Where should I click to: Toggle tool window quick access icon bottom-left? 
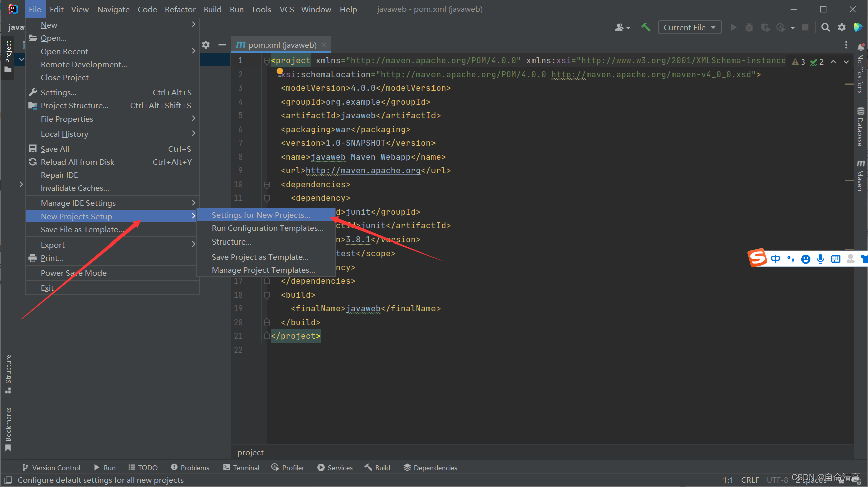8,480
